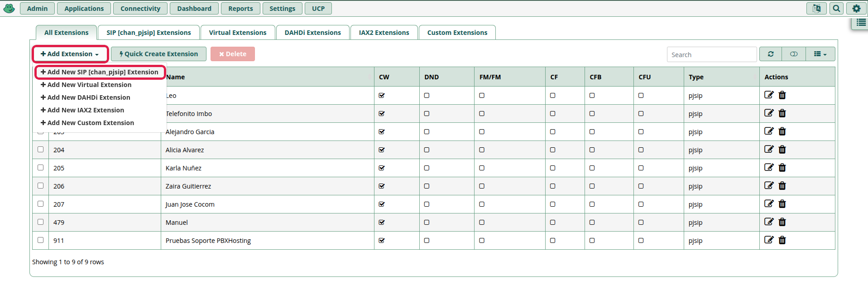Switch to Custom Extensions tab
The image size is (868, 281).
[457, 33]
